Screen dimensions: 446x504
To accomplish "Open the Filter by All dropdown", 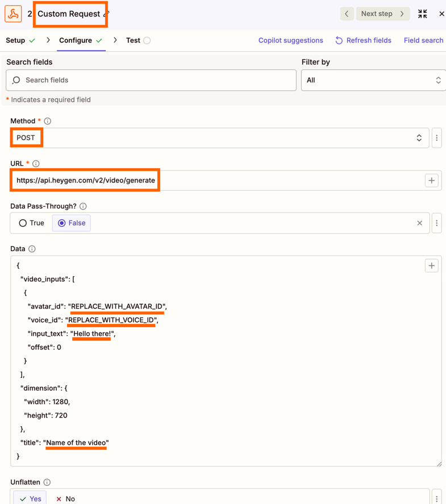I will 373,80.
